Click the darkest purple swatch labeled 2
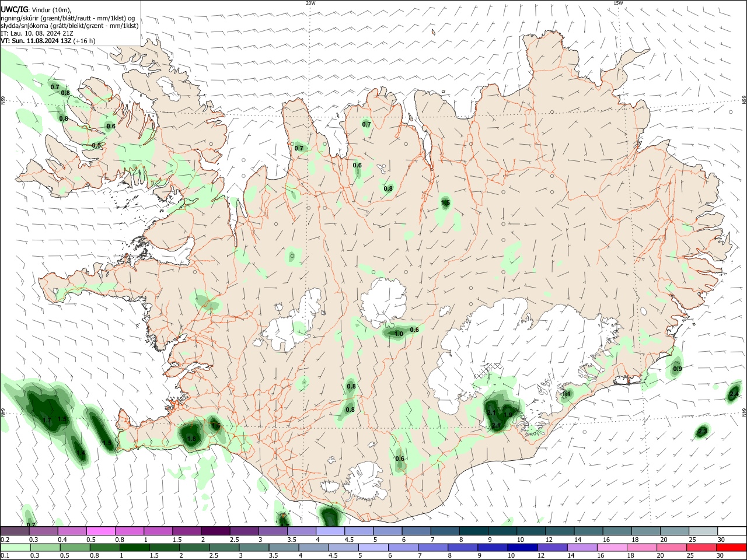The height and width of the screenshot is (560, 747). [x=215, y=531]
